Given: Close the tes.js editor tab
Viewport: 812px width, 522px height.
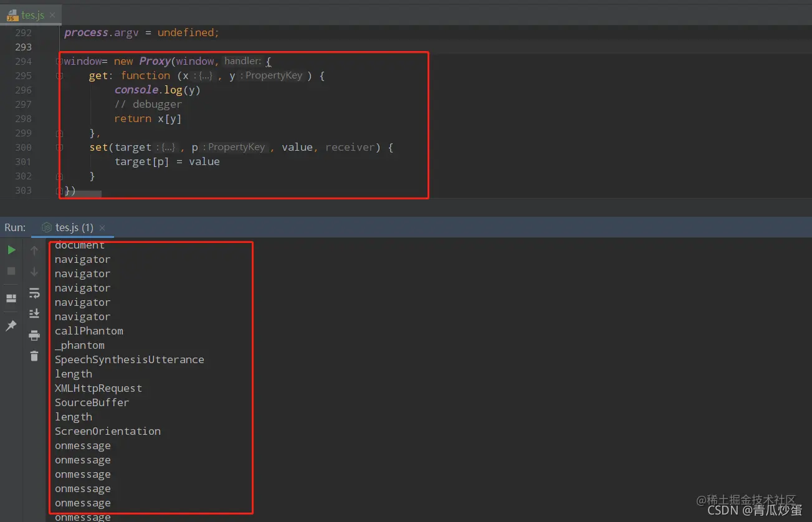Looking at the screenshot, I should 52,15.
